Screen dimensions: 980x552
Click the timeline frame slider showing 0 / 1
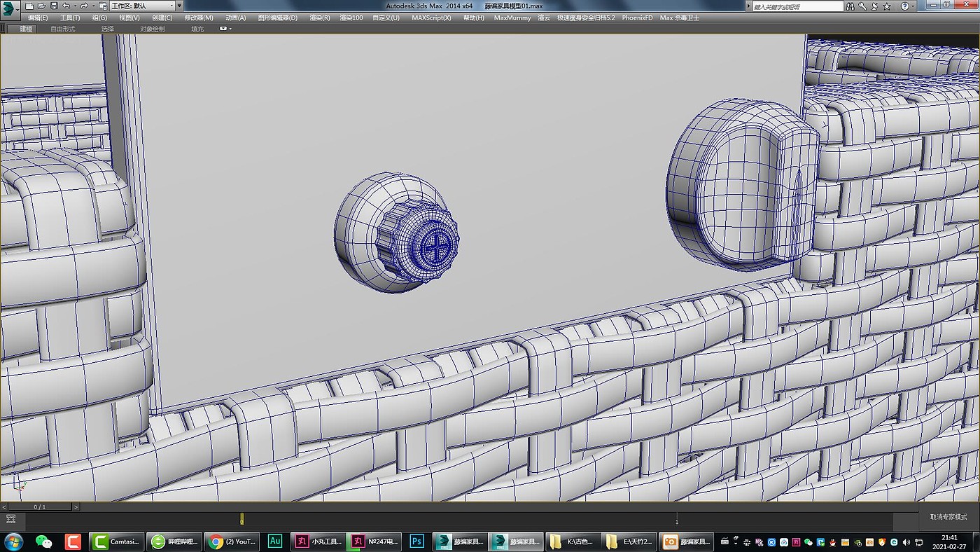(x=40, y=506)
